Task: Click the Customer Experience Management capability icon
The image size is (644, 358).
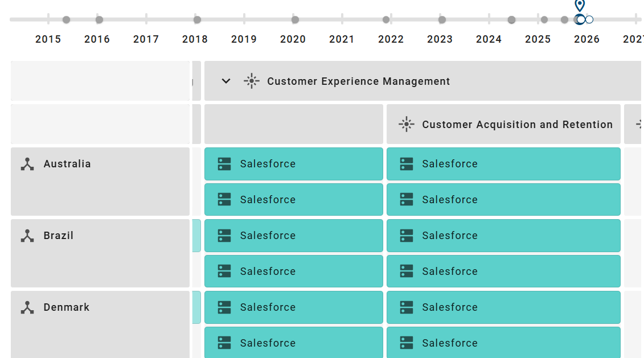Action: pos(251,81)
